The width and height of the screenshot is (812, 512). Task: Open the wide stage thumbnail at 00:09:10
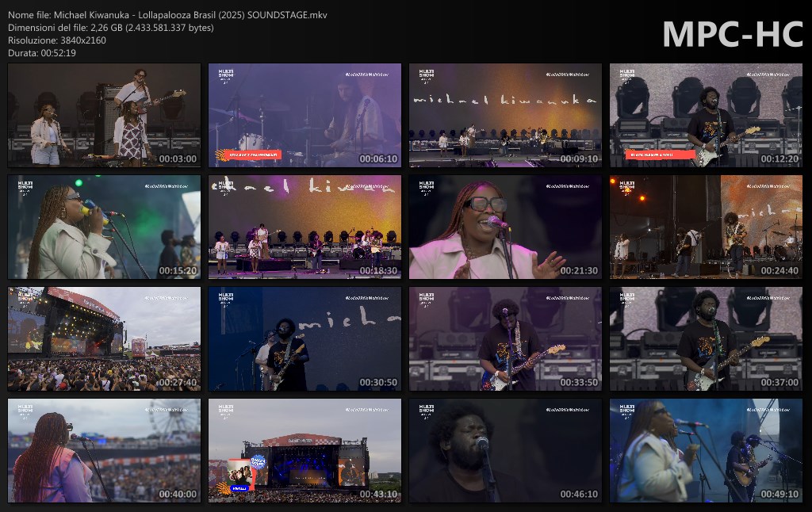pyautogui.click(x=505, y=115)
